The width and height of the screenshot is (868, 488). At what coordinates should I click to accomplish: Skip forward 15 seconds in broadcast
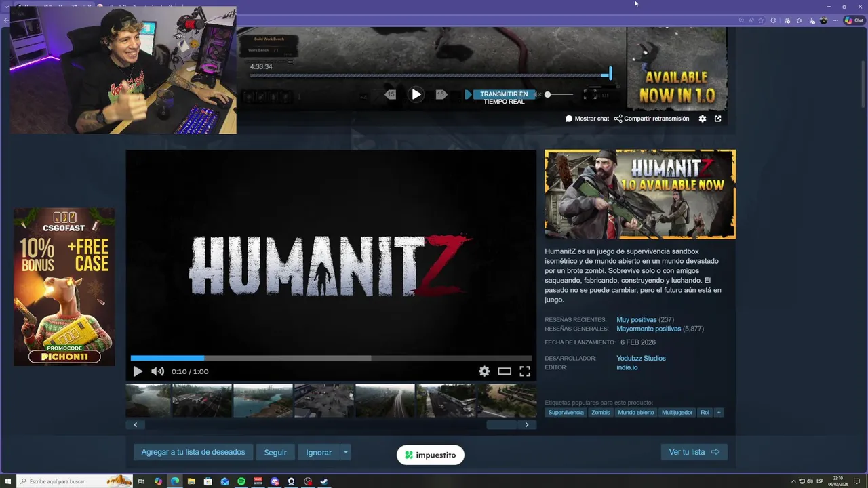coord(441,95)
